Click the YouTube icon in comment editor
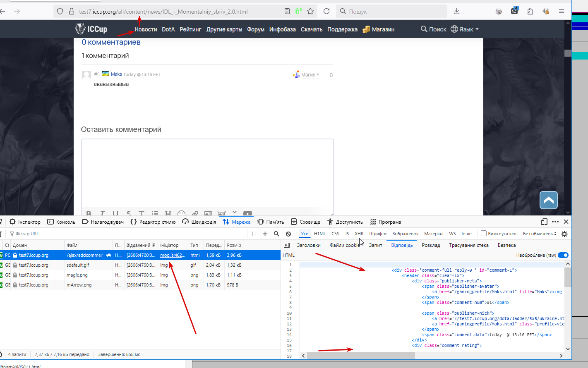The height and width of the screenshot is (368, 588). coord(247,214)
